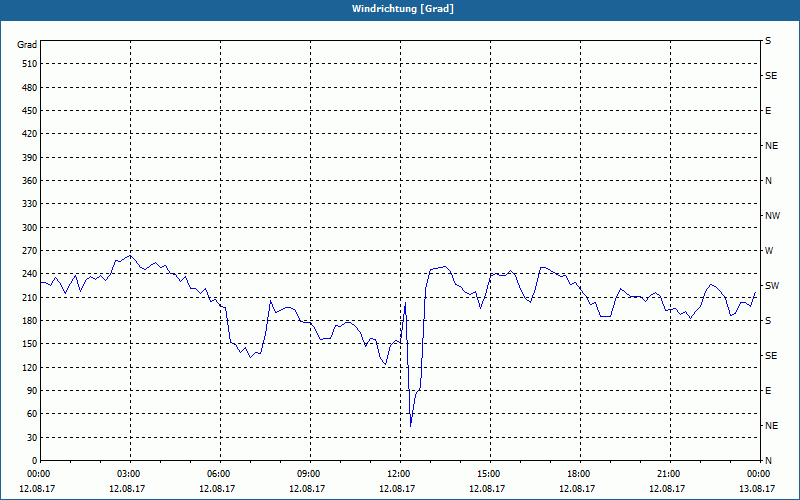Pick the 390 y-axis tick label
This screenshot has width=800, height=500.
[30, 158]
